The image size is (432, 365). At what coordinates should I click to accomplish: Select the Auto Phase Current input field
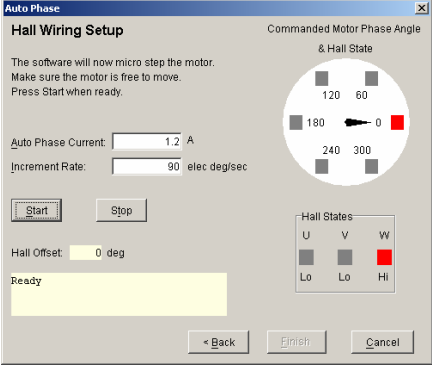coord(147,142)
